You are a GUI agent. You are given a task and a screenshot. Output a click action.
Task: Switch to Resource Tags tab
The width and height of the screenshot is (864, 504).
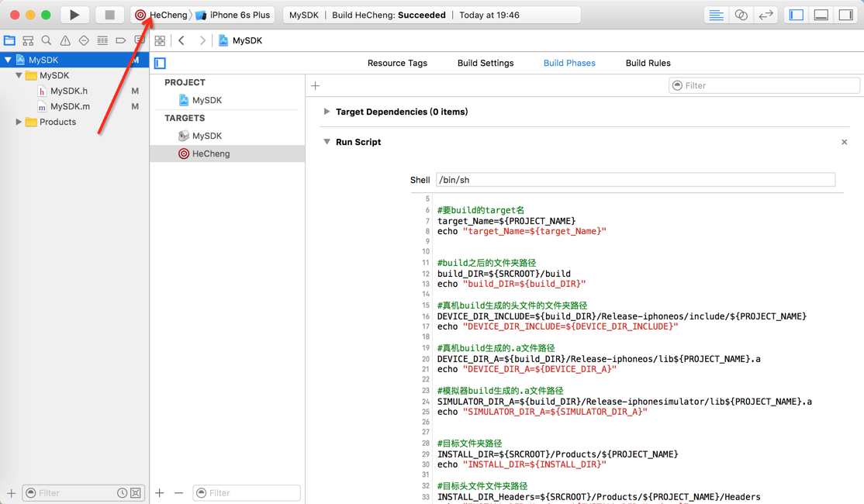point(397,63)
